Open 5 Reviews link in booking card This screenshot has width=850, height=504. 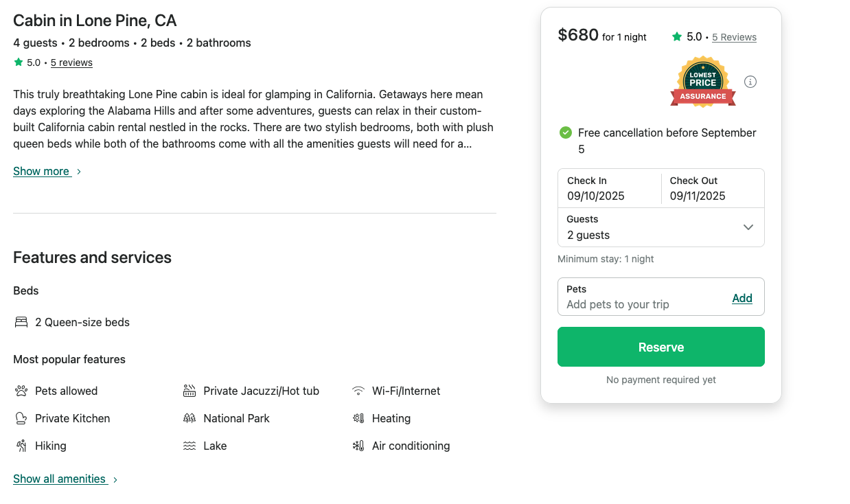pos(734,37)
